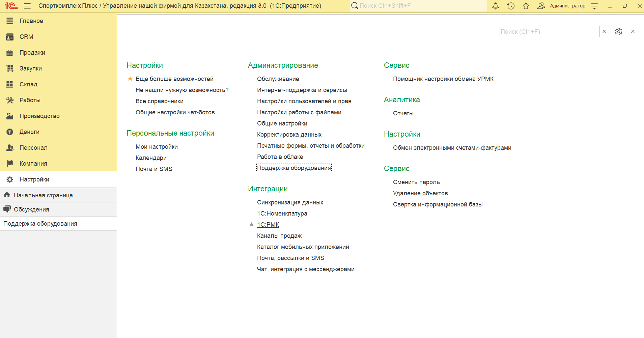The height and width of the screenshot is (338, 644).
Task: Open Работа в облаке
Action: [x=280, y=157]
